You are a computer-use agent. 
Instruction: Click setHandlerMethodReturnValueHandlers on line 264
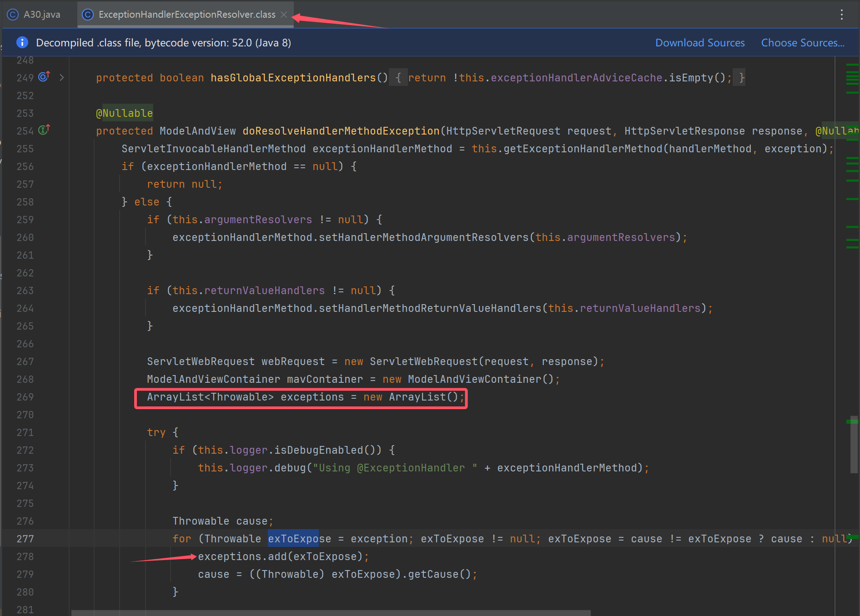click(430, 308)
